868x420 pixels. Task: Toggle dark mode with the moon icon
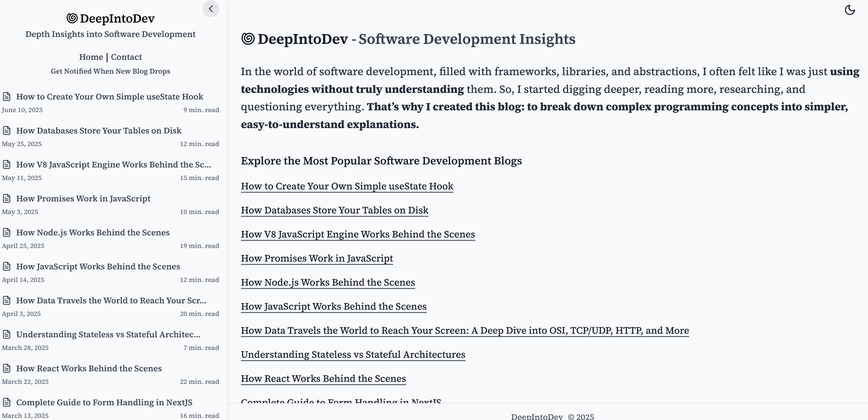pyautogui.click(x=849, y=10)
